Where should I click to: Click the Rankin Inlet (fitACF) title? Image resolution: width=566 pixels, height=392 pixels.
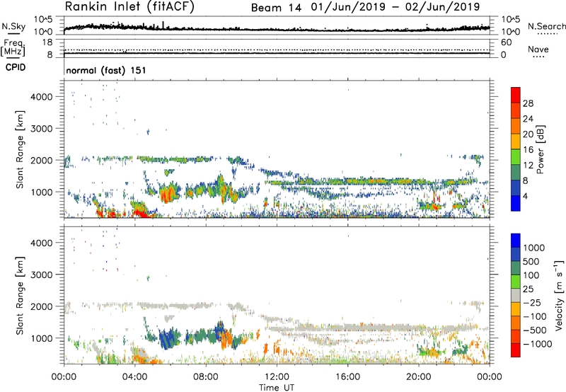pyautogui.click(x=129, y=6)
